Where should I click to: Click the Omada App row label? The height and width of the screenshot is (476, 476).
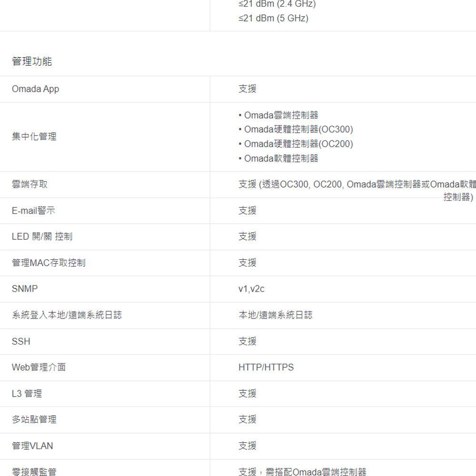click(35, 89)
